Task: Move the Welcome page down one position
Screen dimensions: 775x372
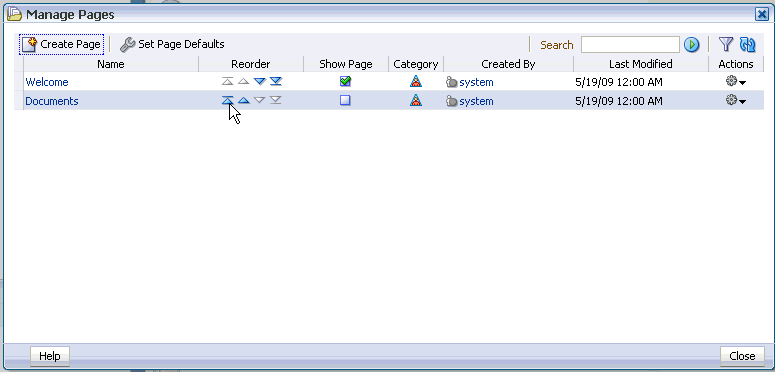Action: pyautogui.click(x=259, y=82)
